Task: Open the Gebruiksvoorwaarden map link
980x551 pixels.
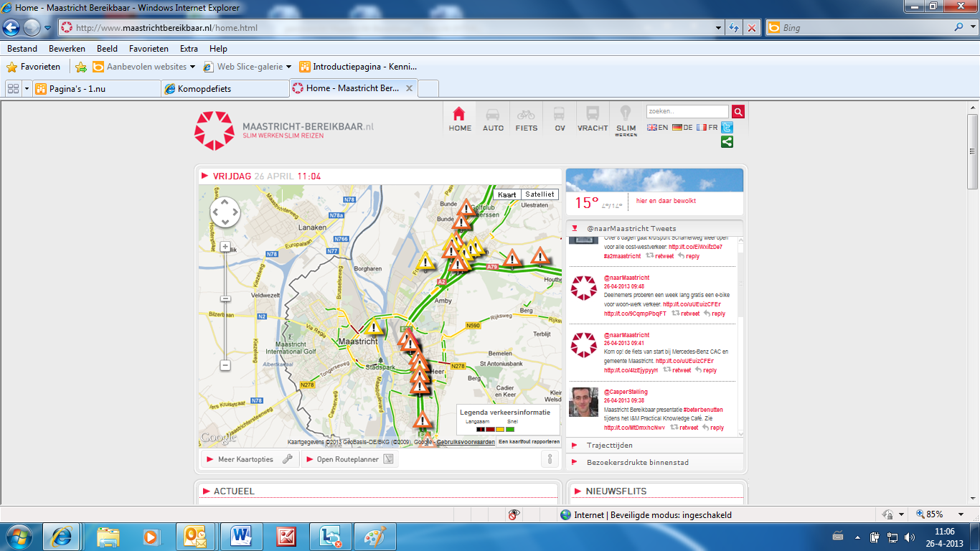Action: [466, 442]
